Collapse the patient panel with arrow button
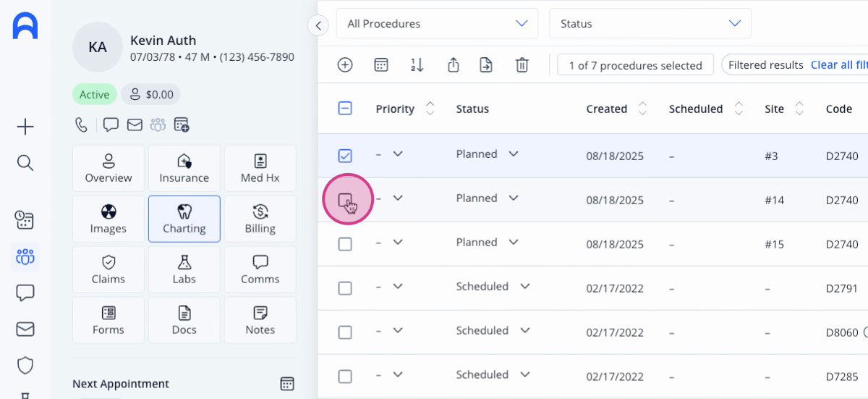The width and height of the screenshot is (868, 399). [x=318, y=25]
